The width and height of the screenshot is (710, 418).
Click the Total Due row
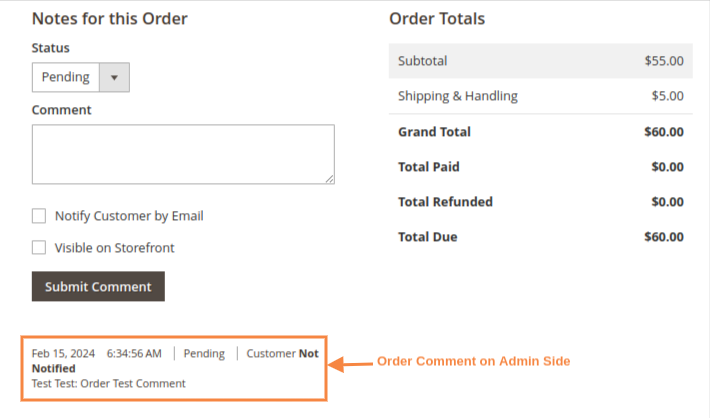point(540,237)
